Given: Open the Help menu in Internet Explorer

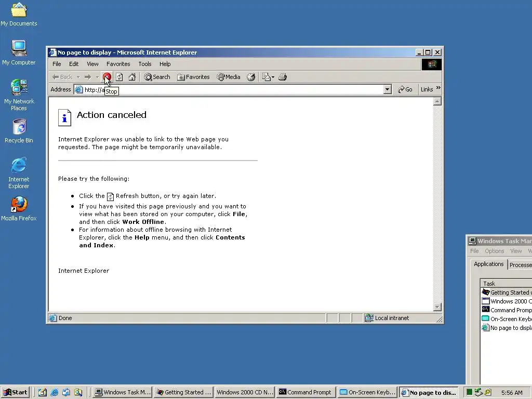Looking at the screenshot, I should (165, 64).
